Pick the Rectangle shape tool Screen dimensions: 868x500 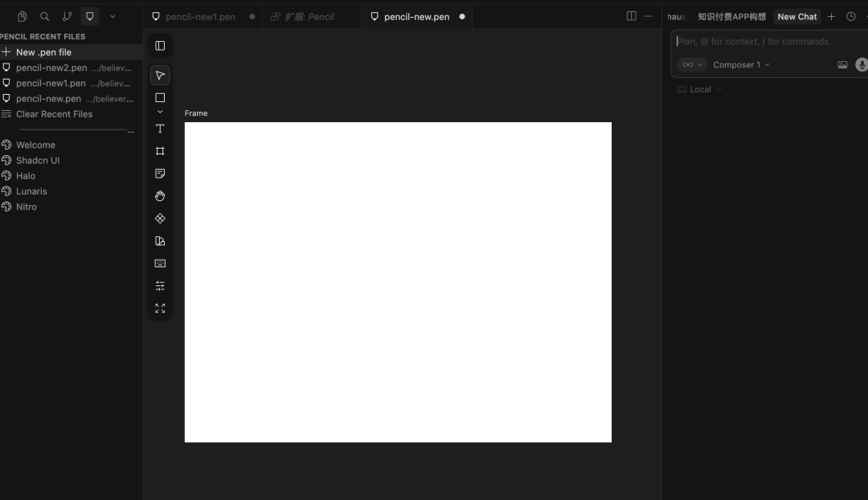pyautogui.click(x=160, y=97)
